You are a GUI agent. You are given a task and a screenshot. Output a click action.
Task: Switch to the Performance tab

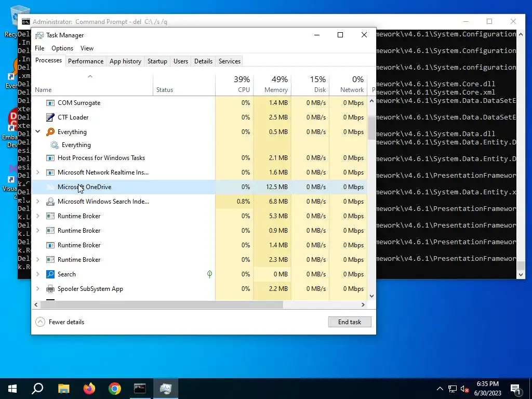86,61
